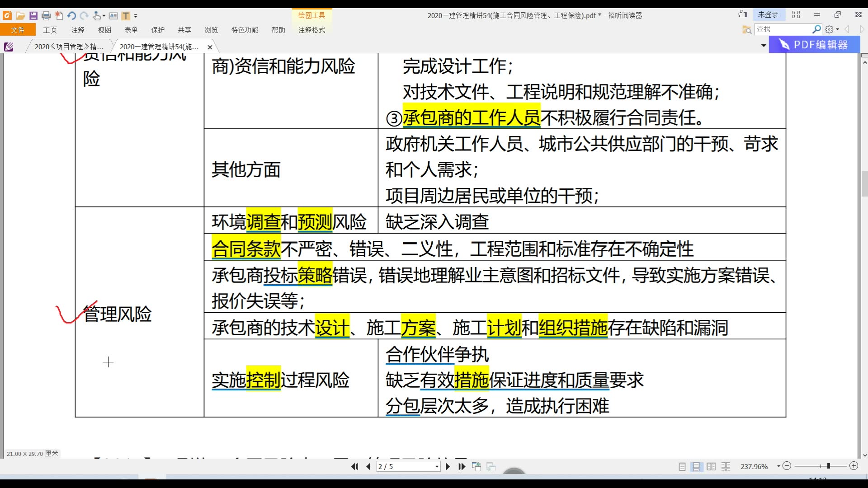Screen dimensions: 868x488
Task: Jump to first page button
Action: tap(354, 466)
